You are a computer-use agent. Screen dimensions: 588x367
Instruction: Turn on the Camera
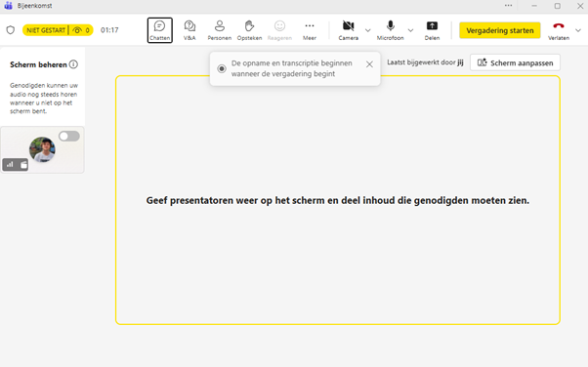point(349,30)
